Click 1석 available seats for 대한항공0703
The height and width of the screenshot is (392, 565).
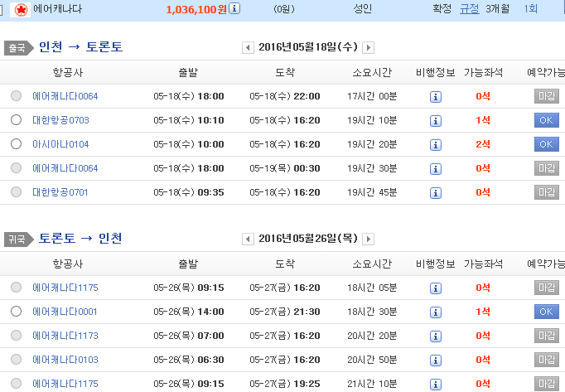483,120
